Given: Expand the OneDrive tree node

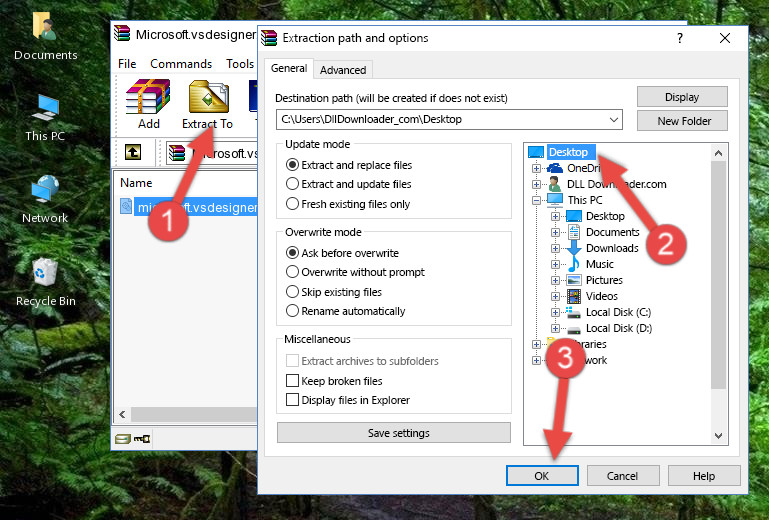Looking at the screenshot, I should coord(536,168).
